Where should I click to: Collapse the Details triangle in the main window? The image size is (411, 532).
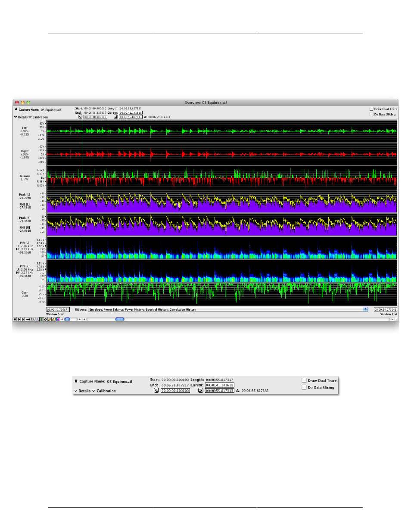(16, 117)
